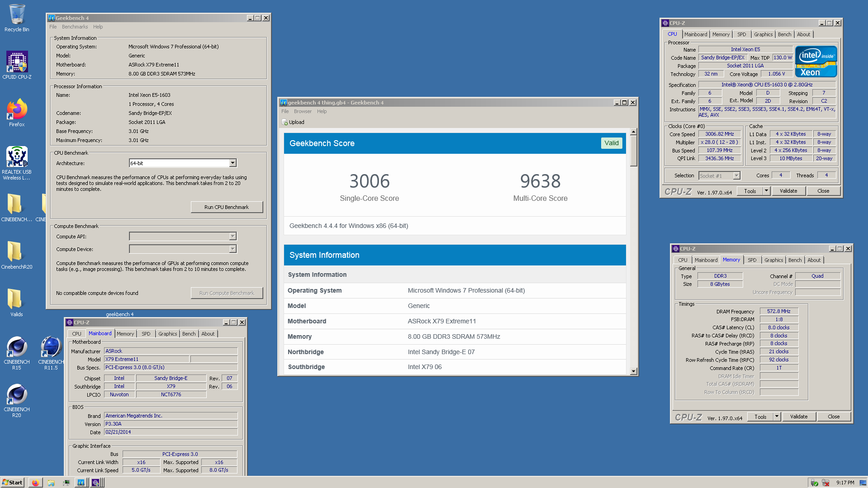Click the scroll-down arrow in the Geekbench results
The height and width of the screenshot is (488, 868).
pos(633,371)
